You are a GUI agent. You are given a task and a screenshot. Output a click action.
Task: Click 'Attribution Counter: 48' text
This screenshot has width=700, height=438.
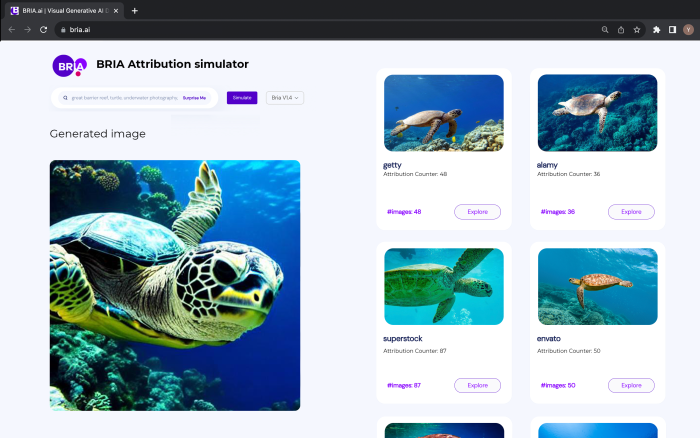click(x=415, y=174)
